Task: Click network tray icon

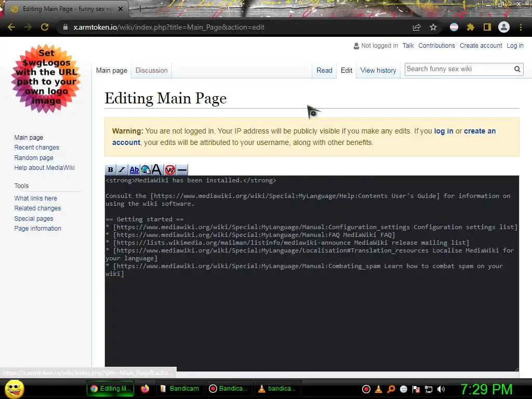Action: [429, 389]
